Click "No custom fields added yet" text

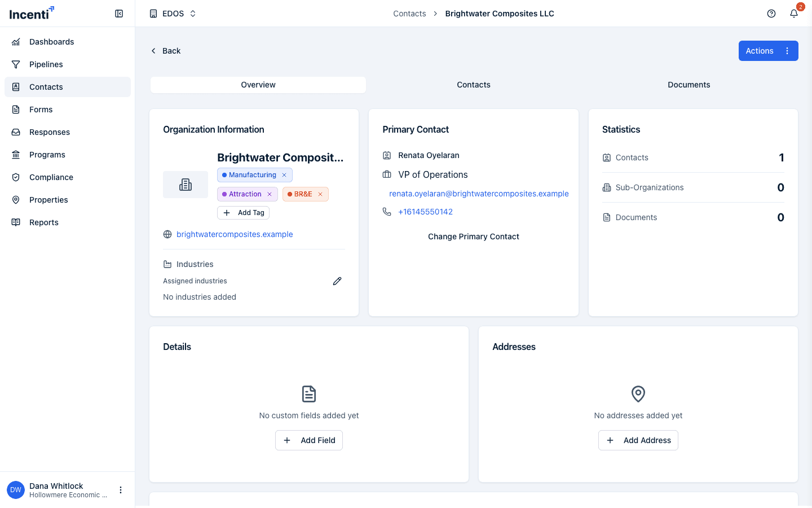pos(309,415)
